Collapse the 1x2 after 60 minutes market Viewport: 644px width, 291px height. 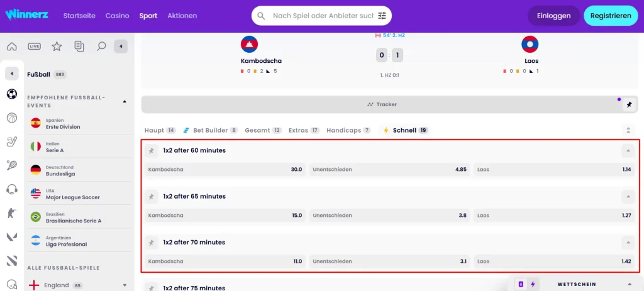pyautogui.click(x=628, y=151)
